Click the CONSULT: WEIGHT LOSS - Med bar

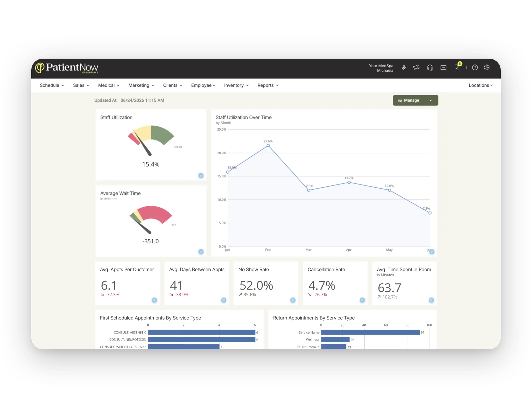point(184,347)
